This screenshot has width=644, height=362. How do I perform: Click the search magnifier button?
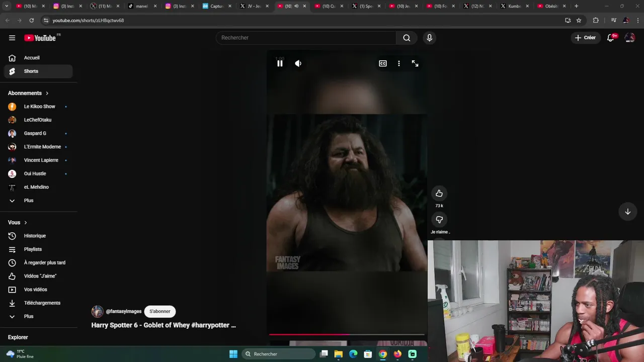point(407,38)
